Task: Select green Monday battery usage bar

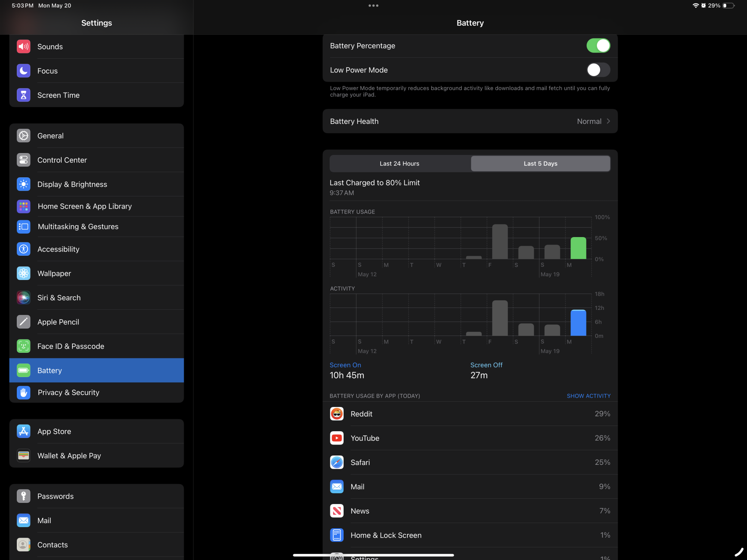Action: (x=578, y=248)
